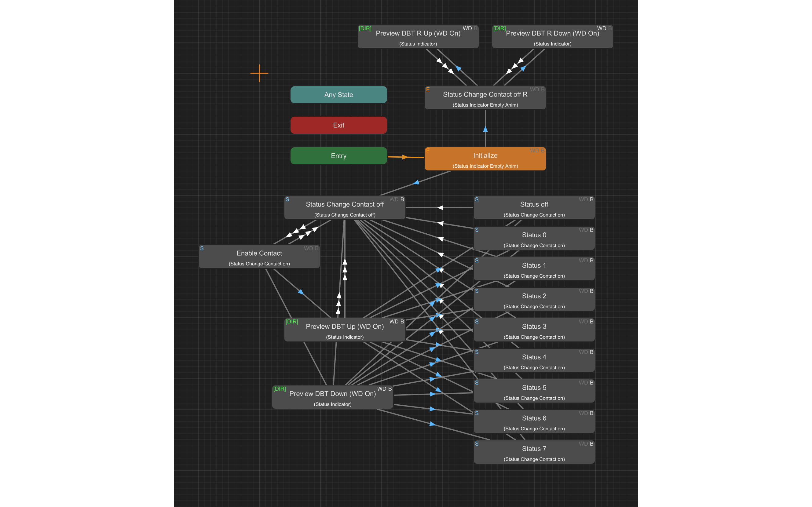
Task: Click the S tag on Enable Contact node
Action: point(202,248)
